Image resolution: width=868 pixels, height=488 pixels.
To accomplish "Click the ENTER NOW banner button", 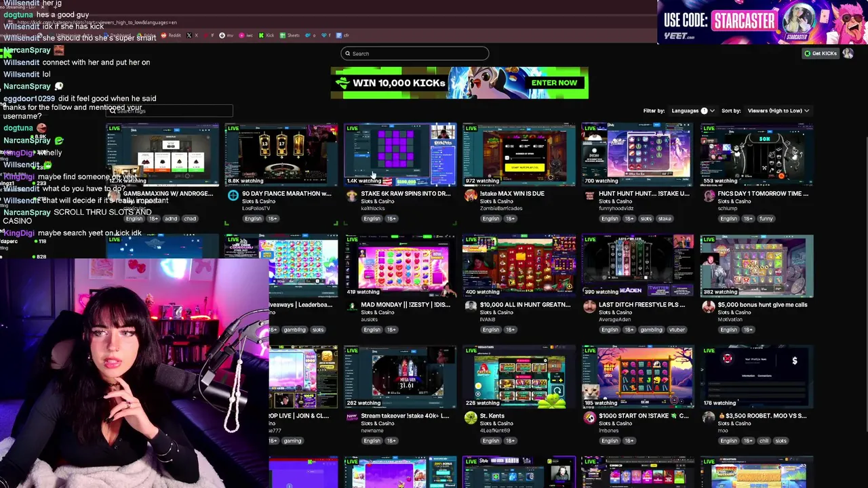I will (554, 83).
